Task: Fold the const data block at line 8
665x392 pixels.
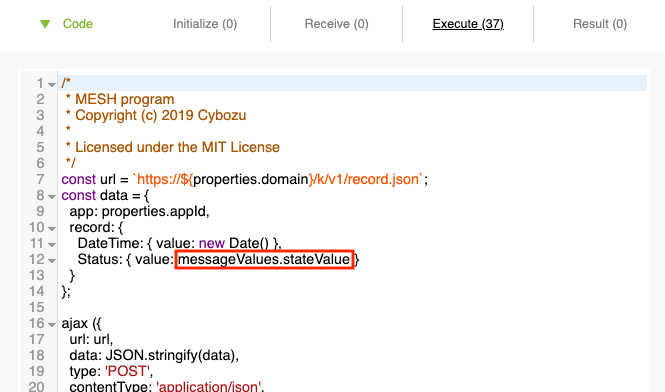Action: pos(52,197)
